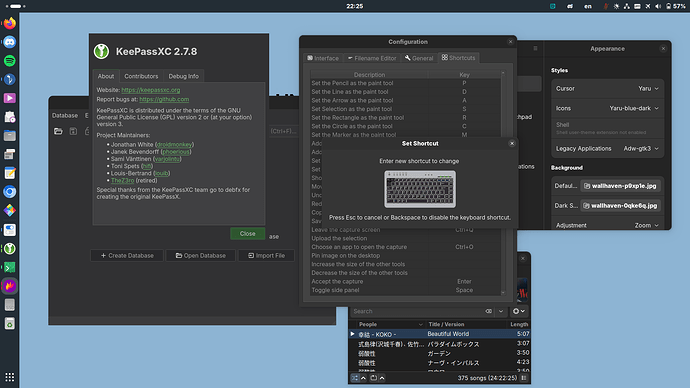The width and height of the screenshot is (690, 388).
Task: Open the droidmonkey maintainer link
Action: [174, 144]
